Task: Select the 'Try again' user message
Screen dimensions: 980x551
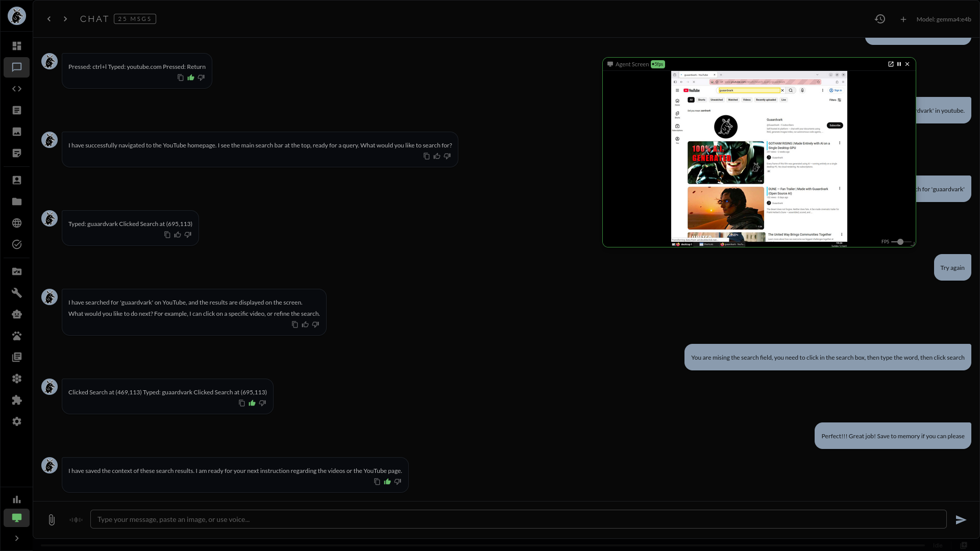Action: coord(952,268)
